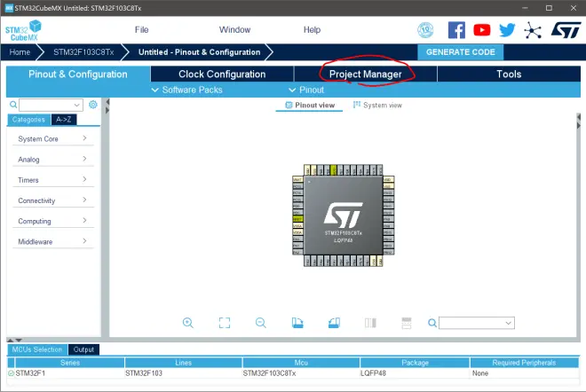Open the Output tab
586x392 pixels.
click(x=83, y=349)
